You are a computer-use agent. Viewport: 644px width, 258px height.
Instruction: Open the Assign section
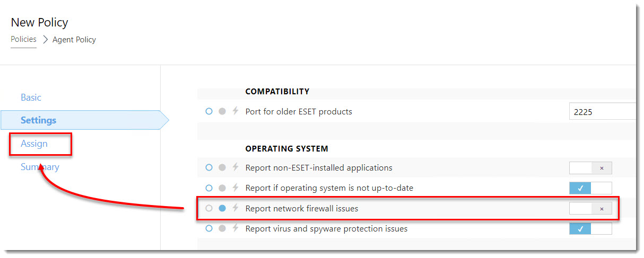34,144
